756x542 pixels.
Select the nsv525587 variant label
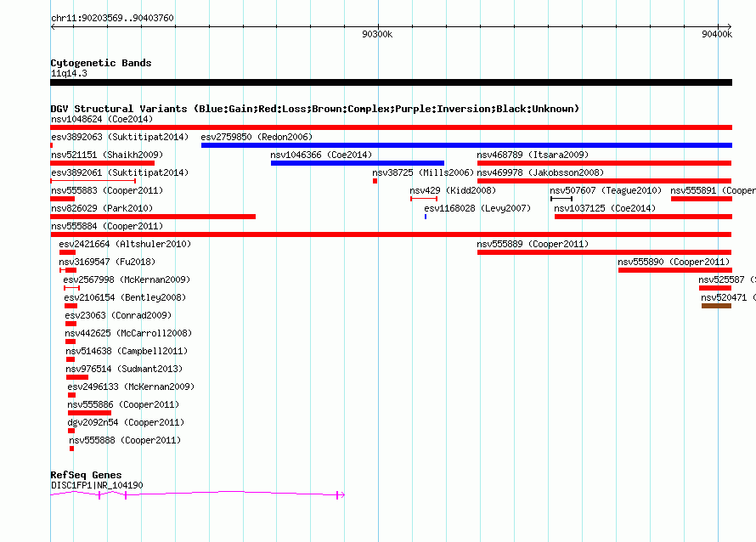click(727, 279)
